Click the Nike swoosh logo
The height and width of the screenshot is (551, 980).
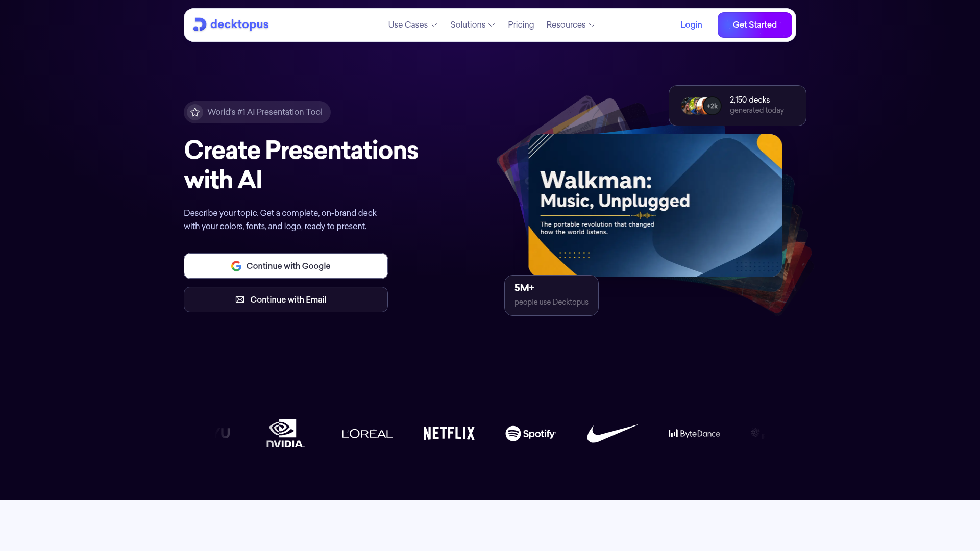click(612, 434)
